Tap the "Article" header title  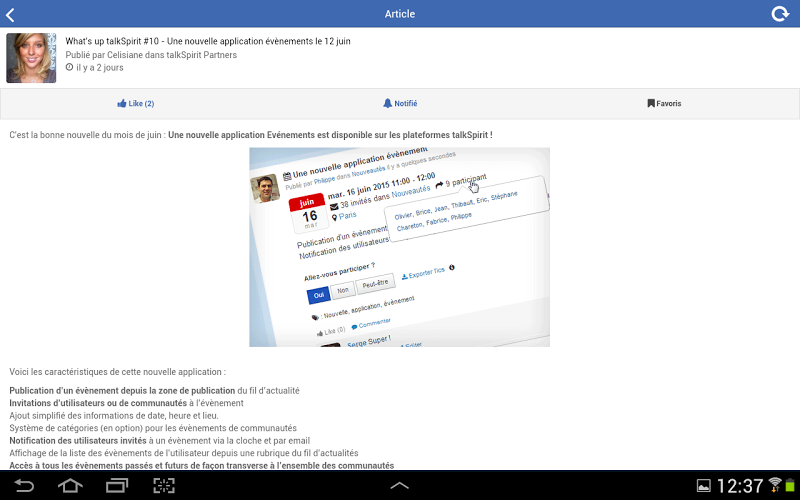point(399,14)
